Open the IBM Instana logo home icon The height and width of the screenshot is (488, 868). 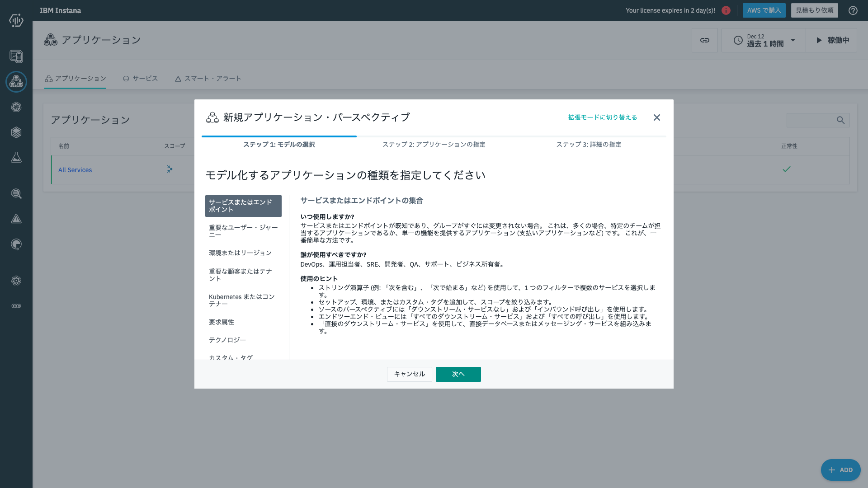[x=16, y=20]
